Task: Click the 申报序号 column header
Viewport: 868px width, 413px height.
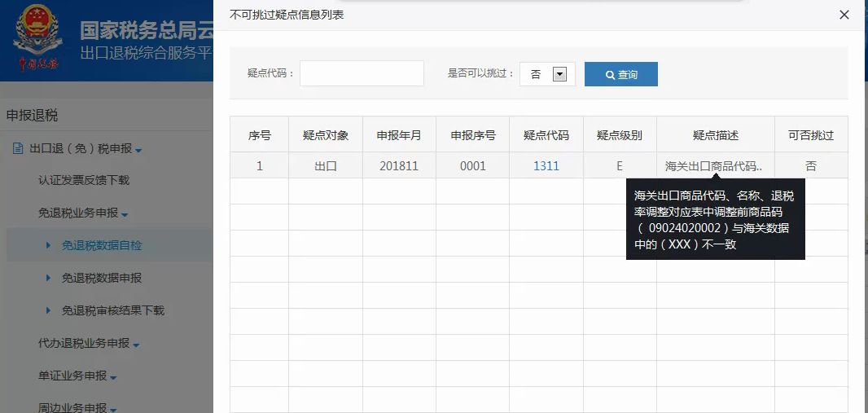Action: 473,135
